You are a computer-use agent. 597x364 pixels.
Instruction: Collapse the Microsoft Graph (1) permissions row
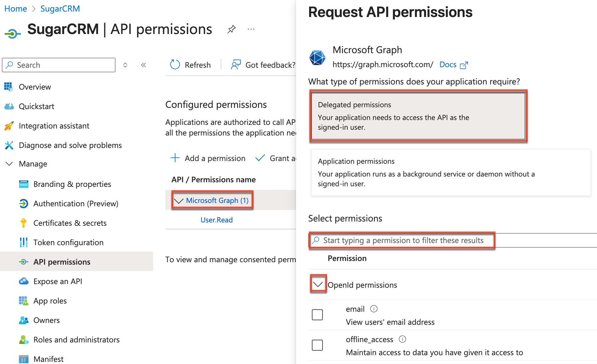pos(179,201)
